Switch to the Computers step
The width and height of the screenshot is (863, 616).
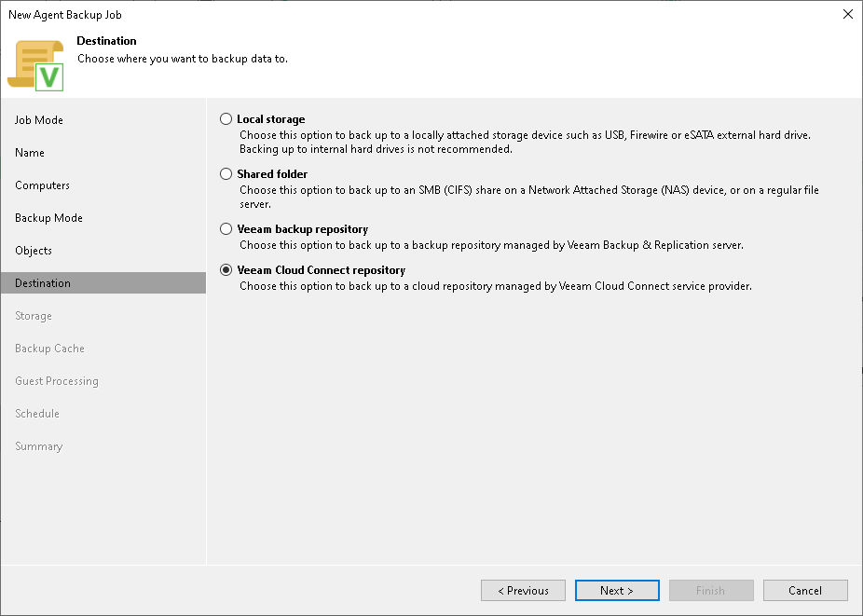[42, 185]
